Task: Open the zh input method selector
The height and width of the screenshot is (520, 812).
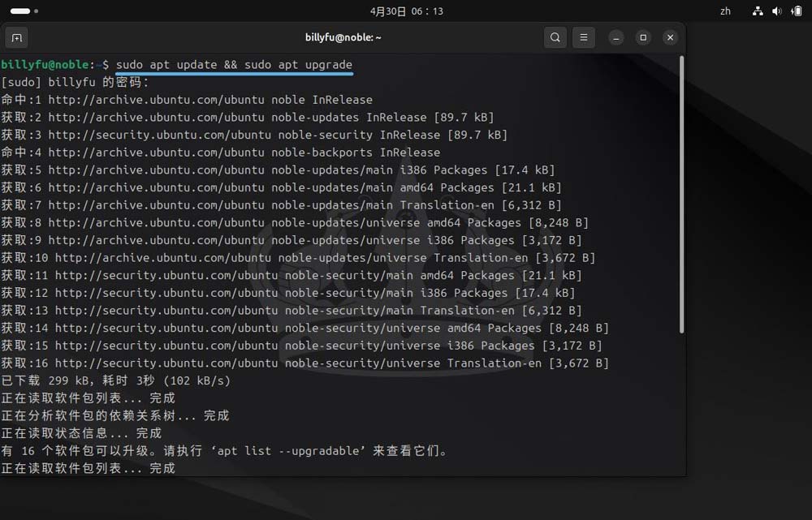Action: (725, 11)
